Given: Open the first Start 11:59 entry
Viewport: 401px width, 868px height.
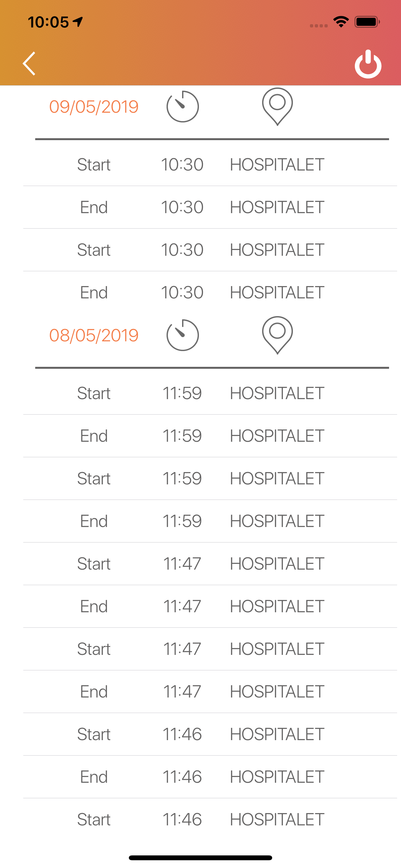Looking at the screenshot, I should click(x=210, y=393).
